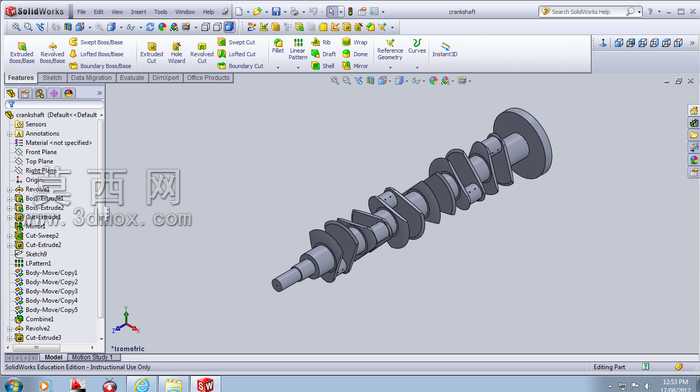Image resolution: width=700 pixels, height=392 pixels.
Task: Open the File menu
Action: tap(81, 12)
